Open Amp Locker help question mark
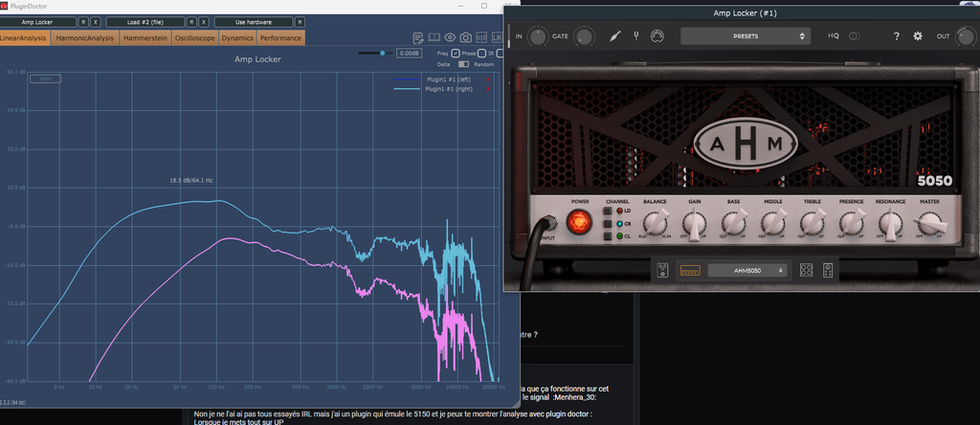 coord(896,36)
